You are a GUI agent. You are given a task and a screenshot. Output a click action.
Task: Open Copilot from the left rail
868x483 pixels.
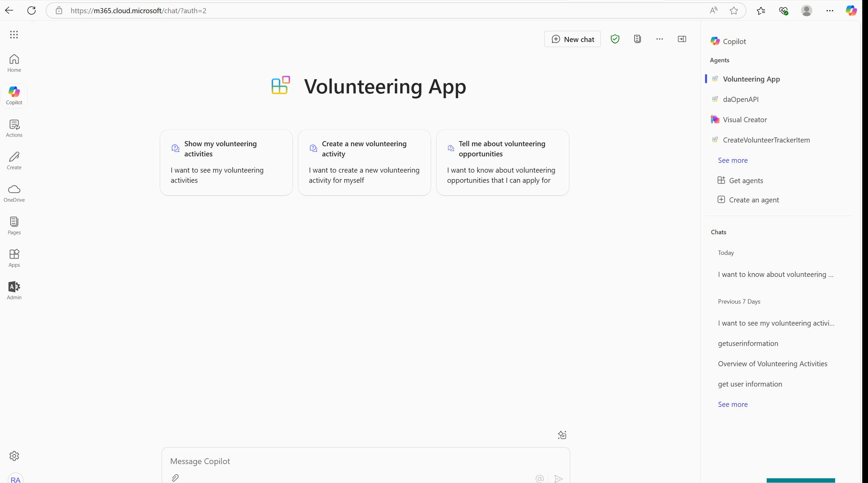(x=14, y=96)
